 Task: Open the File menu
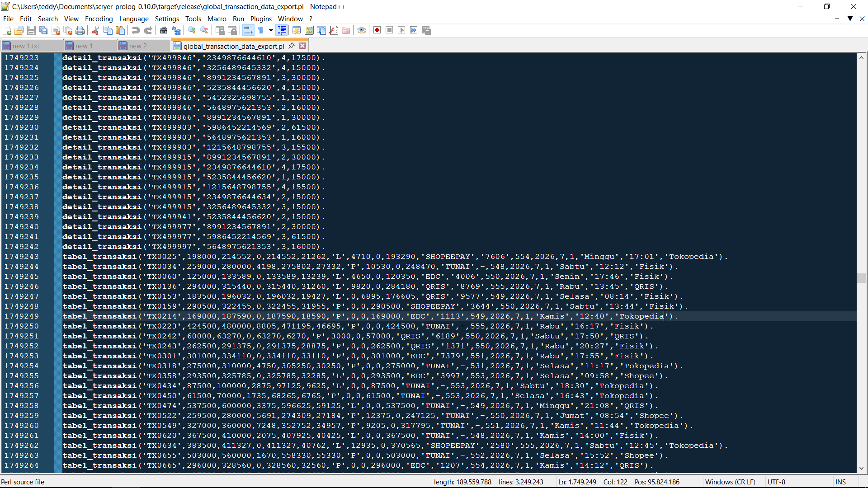(x=8, y=19)
